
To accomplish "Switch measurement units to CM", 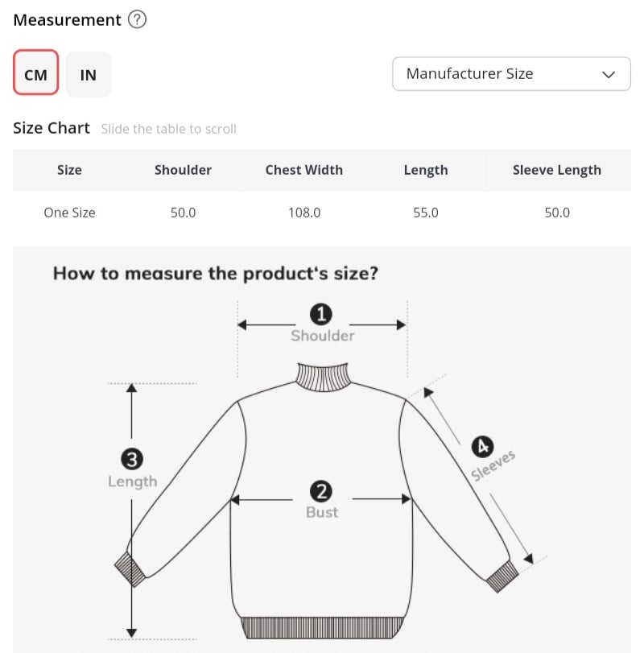I will click(x=36, y=75).
